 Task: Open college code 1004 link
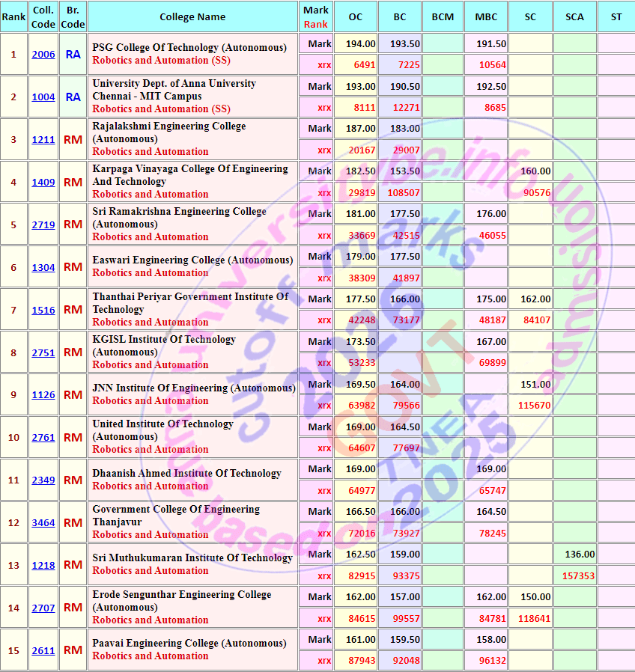43,97
